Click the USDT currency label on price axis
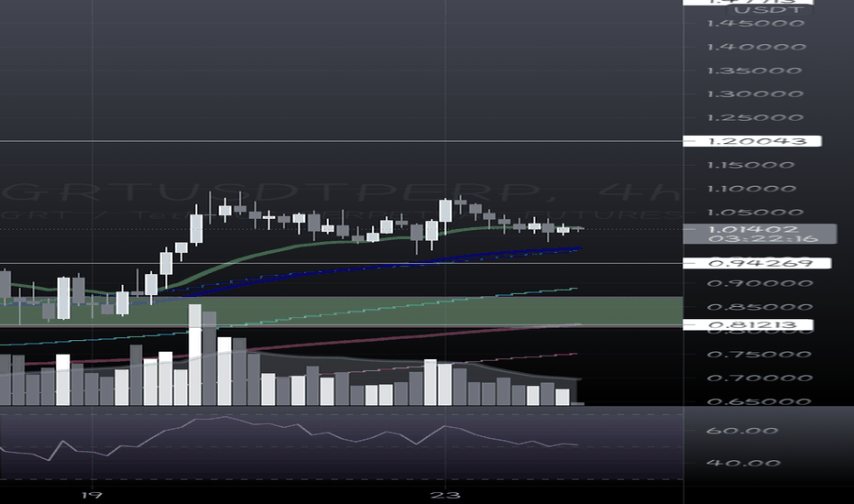 click(770, 10)
